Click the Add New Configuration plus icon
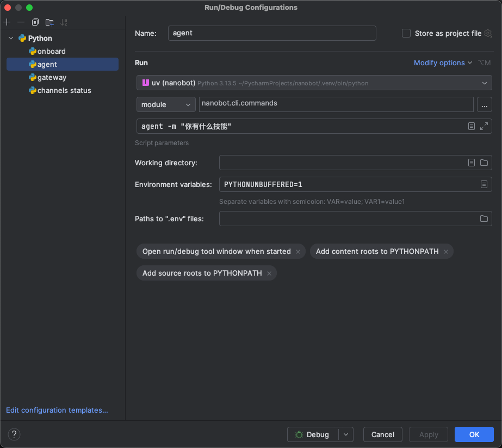Viewport: 502px width, 448px height. point(7,22)
